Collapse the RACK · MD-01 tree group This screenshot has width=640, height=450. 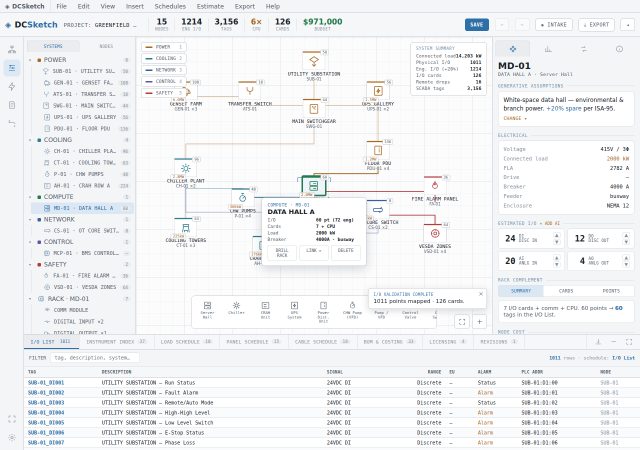click(30, 299)
